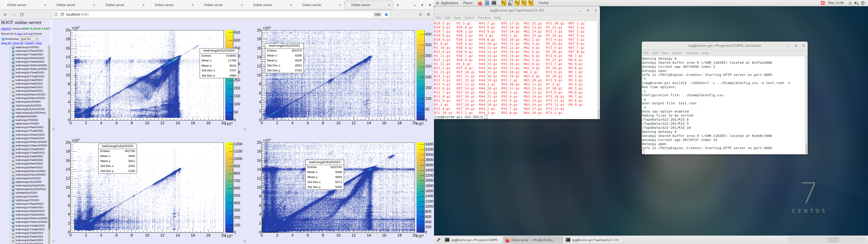Toggle the Monitoring checkbox
Viewport: 868px width, 244px height.
pyautogui.click(x=3, y=39)
